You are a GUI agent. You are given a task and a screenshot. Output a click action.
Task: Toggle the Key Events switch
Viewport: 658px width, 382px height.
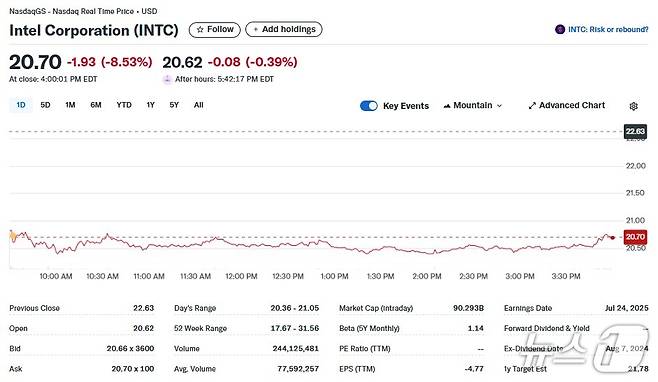click(369, 106)
